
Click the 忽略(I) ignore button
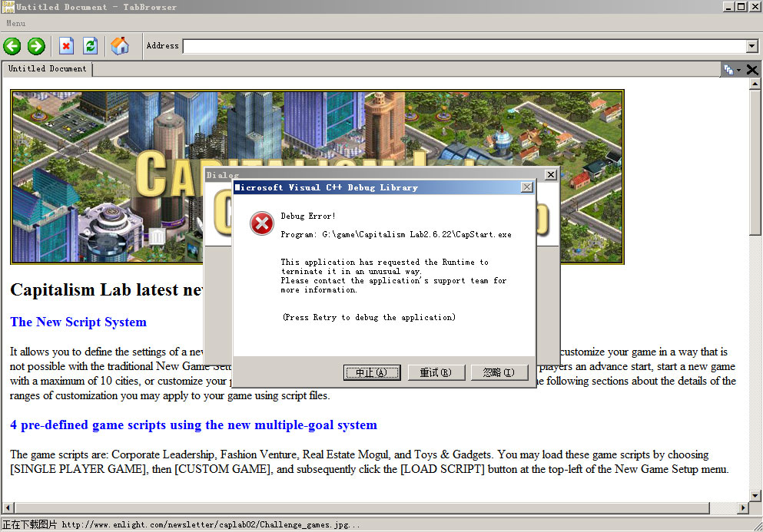(499, 372)
